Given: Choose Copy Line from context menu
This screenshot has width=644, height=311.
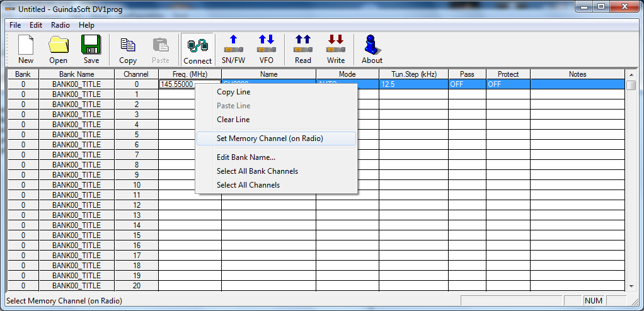Looking at the screenshot, I should 276,92.
